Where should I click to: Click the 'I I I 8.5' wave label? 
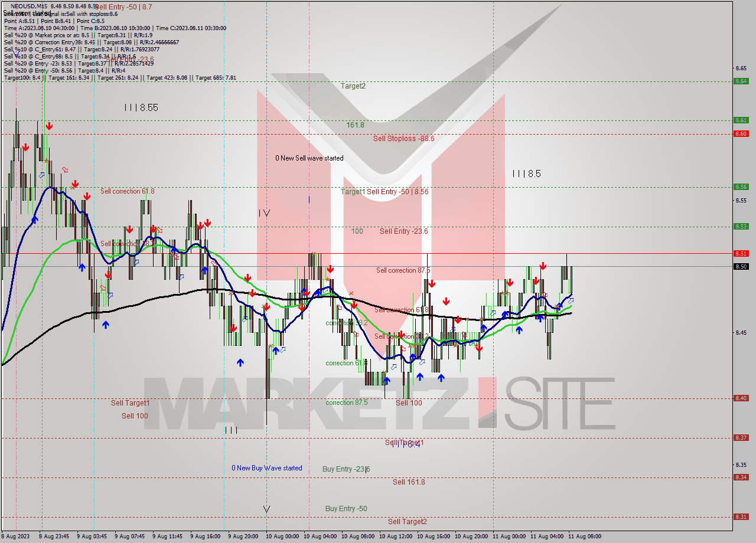pyautogui.click(x=526, y=174)
